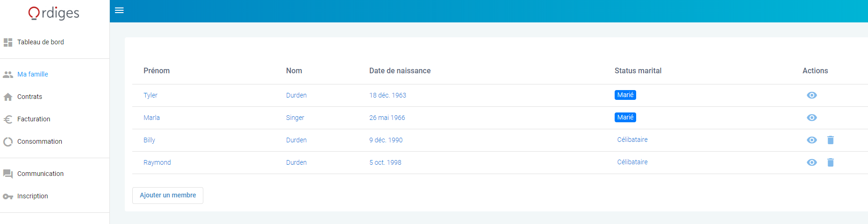Click the Inscription key icon
The image size is (868, 224).
[x=8, y=196]
